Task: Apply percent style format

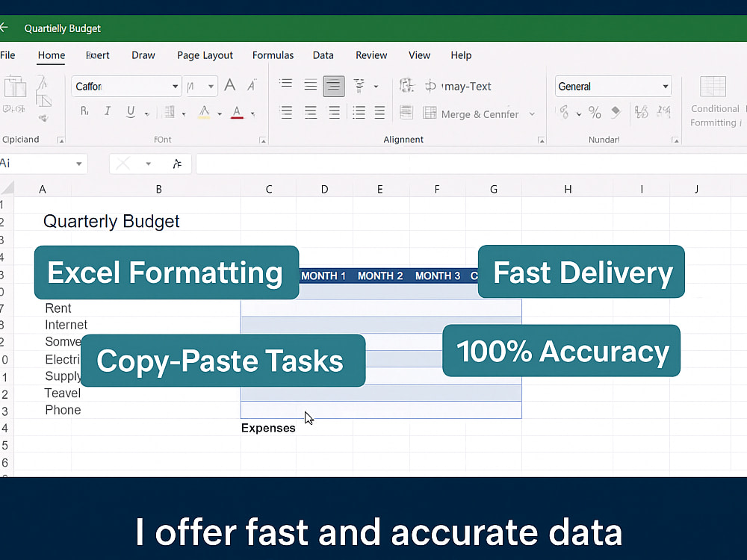Action: pos(595,113)
